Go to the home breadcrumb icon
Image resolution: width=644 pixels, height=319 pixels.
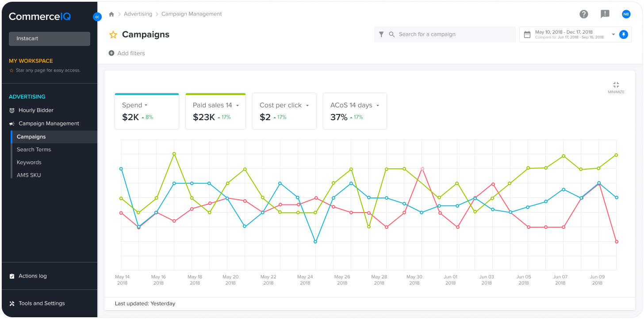111,14
